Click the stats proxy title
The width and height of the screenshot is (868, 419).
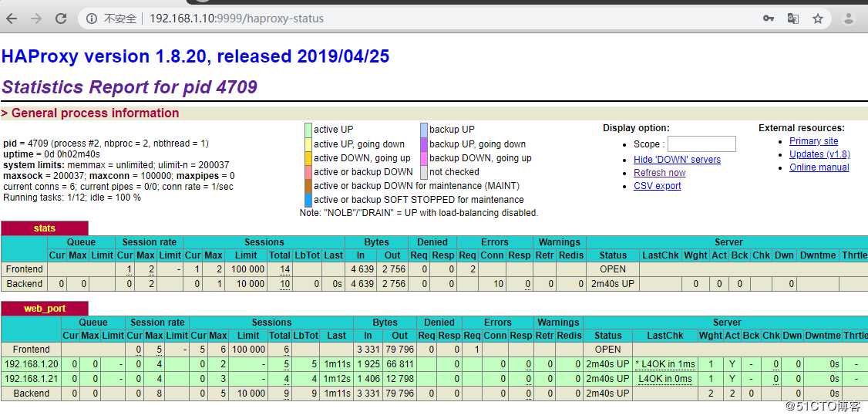pyautogui.click(x=44, y=228)
